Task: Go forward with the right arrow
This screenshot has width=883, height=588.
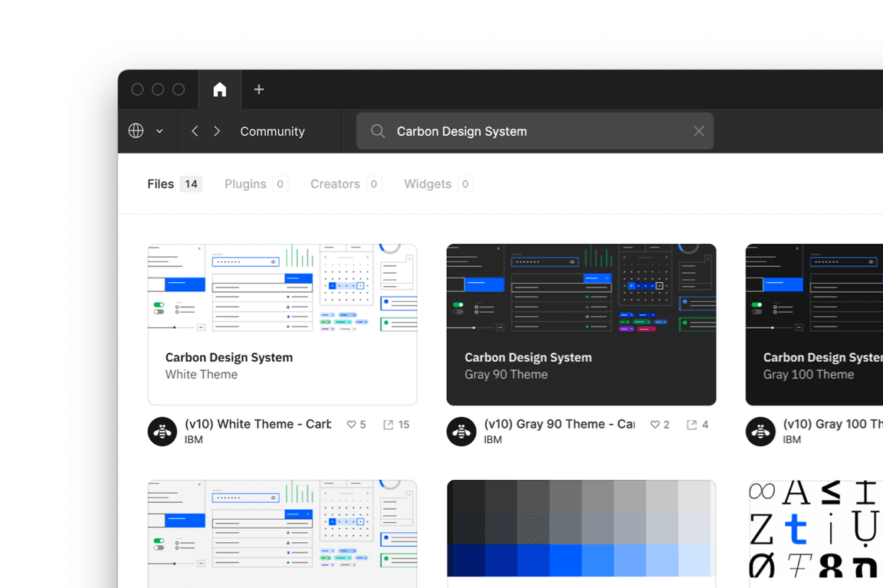Action: pos(217,131)
